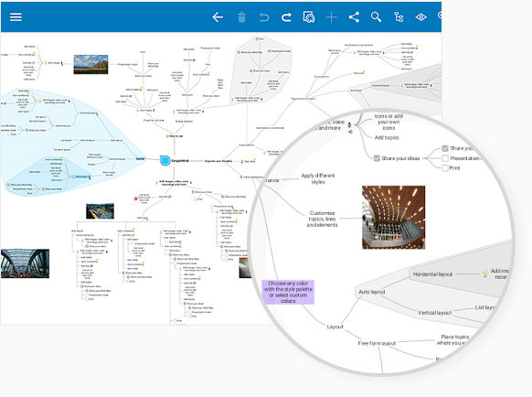Click the trash delete icon
The image size is (532, 397).
[241, 16]
